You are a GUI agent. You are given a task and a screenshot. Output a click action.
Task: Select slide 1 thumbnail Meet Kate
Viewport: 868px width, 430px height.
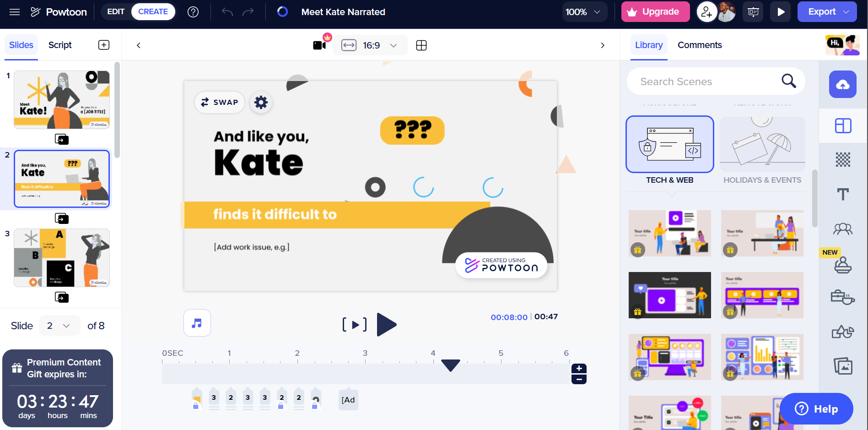62,100
